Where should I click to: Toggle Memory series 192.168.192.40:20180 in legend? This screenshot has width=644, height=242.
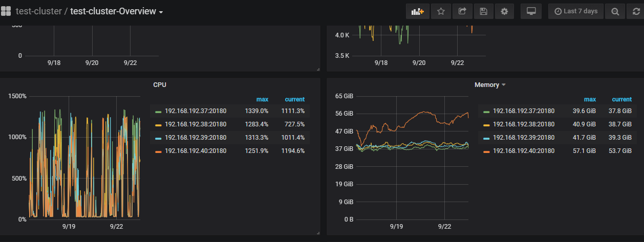[x=523, y=151]
